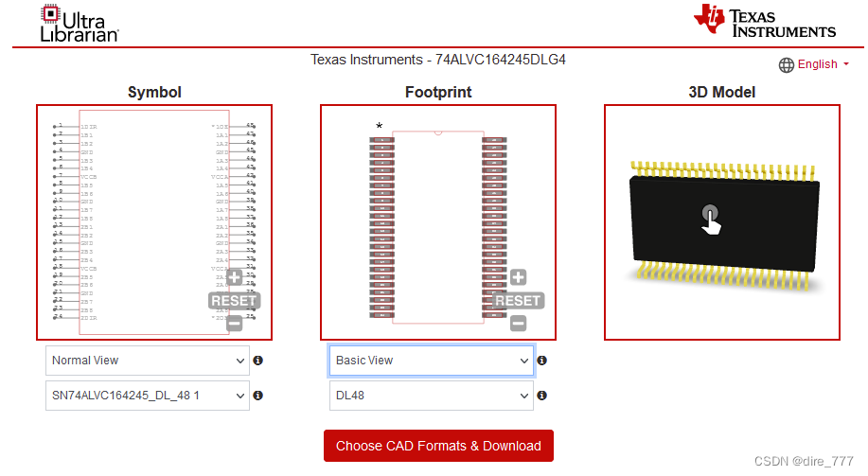Open the SN74ALVC164245_DL_48 1 symbol dropdown

pyautogui.click(x=148, y=396)
